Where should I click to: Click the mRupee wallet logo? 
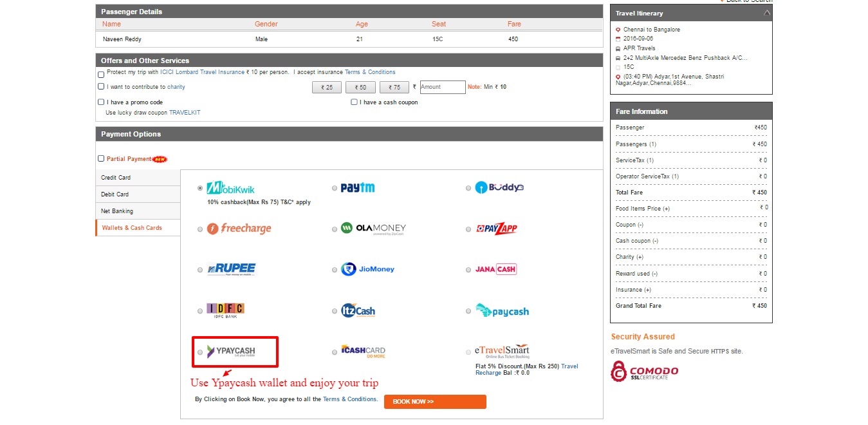click(231, 269)
